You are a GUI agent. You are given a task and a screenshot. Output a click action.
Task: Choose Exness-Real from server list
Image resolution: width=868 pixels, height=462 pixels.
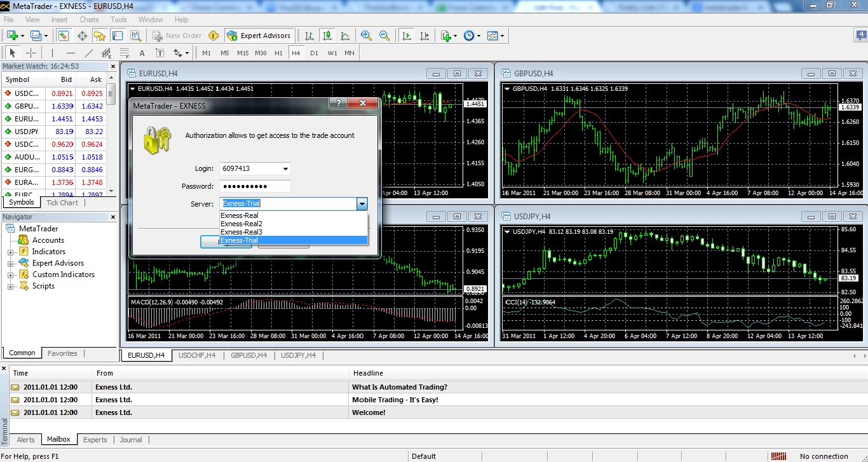tap(294, 215)
